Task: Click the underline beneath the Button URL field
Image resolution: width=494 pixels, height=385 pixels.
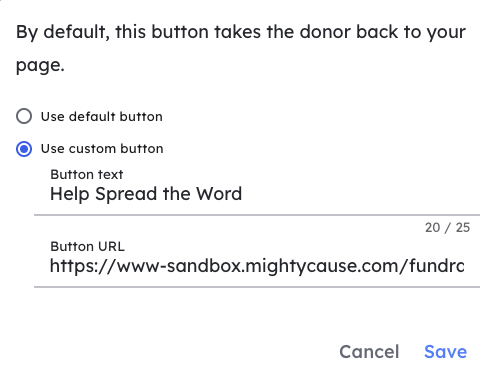Action: (257, 287)
